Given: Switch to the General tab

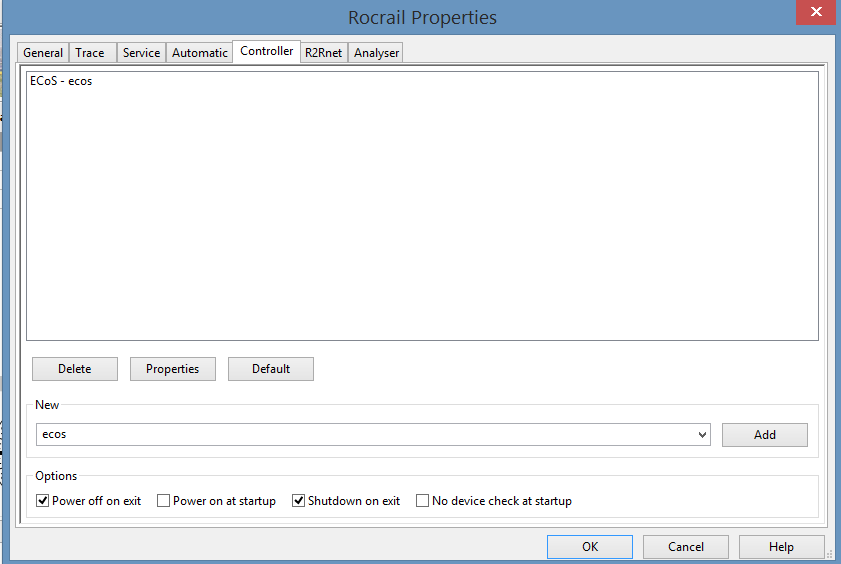Looking at the screenshot, I should pos(43,53).
